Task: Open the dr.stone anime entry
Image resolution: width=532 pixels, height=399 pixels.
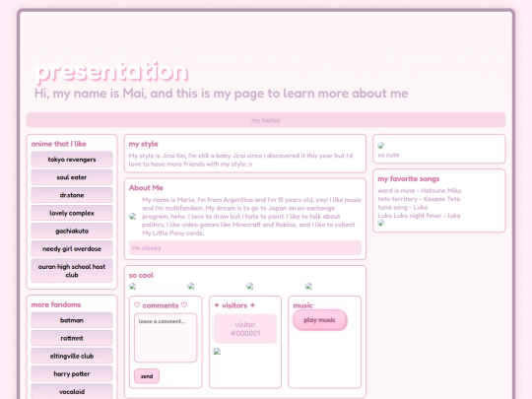Action: pos(72,195)
